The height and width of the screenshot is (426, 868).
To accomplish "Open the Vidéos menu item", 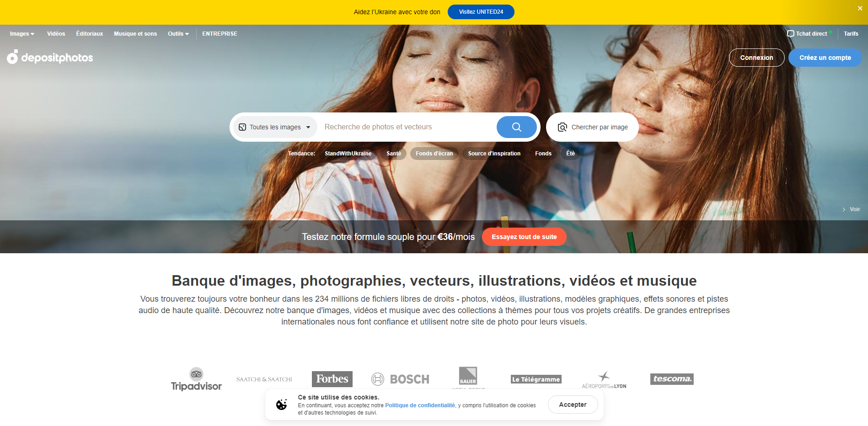I will [x=56, y=34].
